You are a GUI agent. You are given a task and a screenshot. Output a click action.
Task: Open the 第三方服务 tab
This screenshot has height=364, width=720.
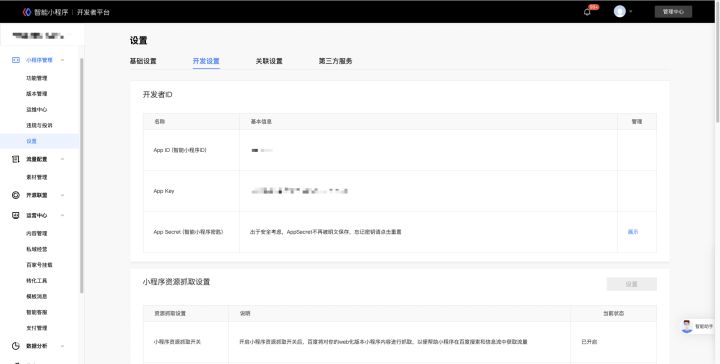tap(335, 61)
